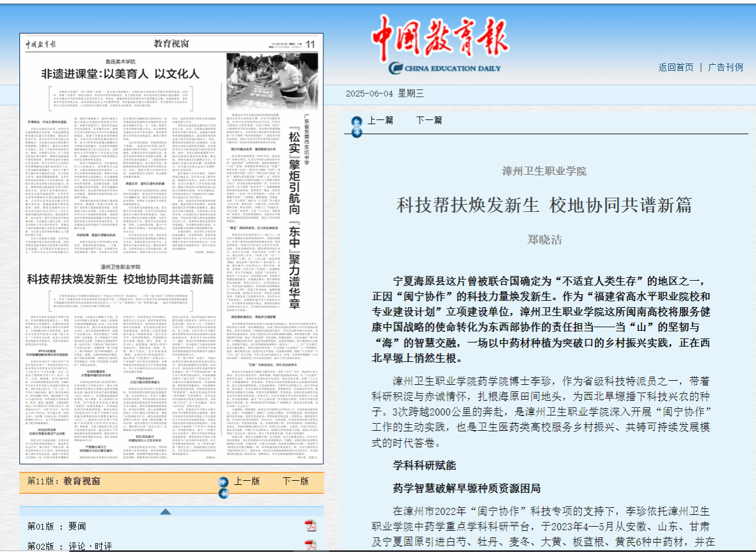Go to next article 下一篇
756x552 pixels.
(429, 120)
